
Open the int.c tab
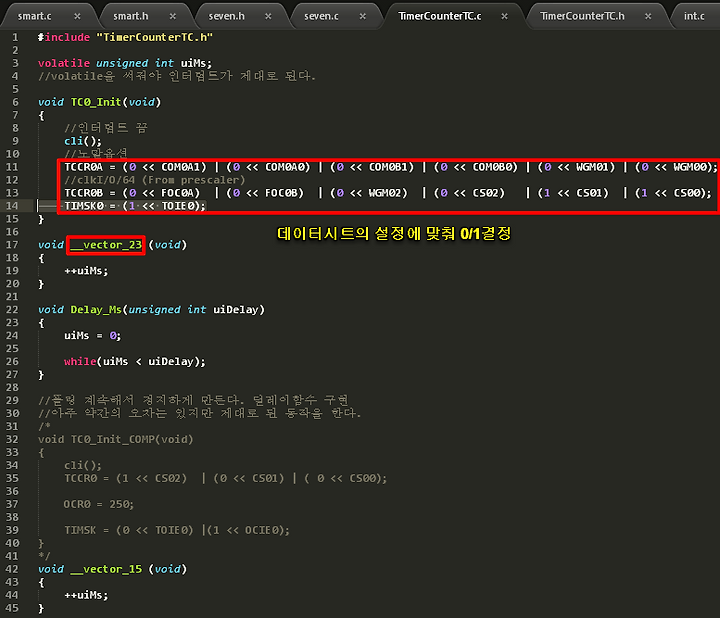tap(694, 16)
